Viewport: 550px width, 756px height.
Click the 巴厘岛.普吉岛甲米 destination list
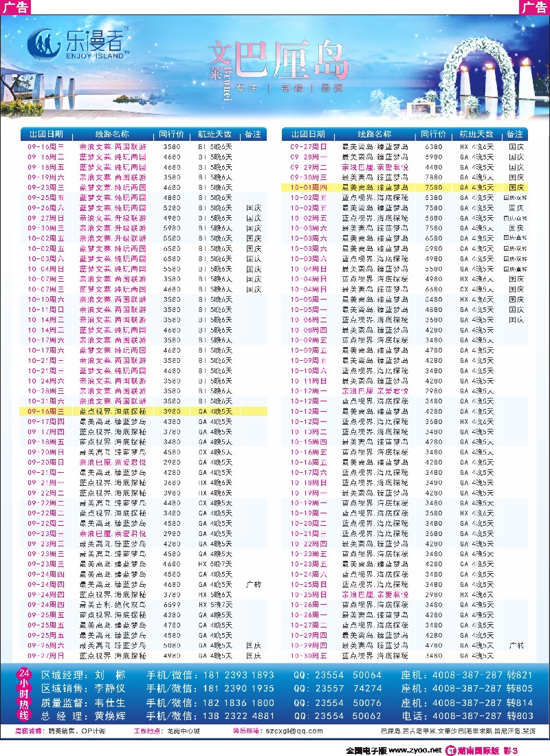click(x=458, y=731)
